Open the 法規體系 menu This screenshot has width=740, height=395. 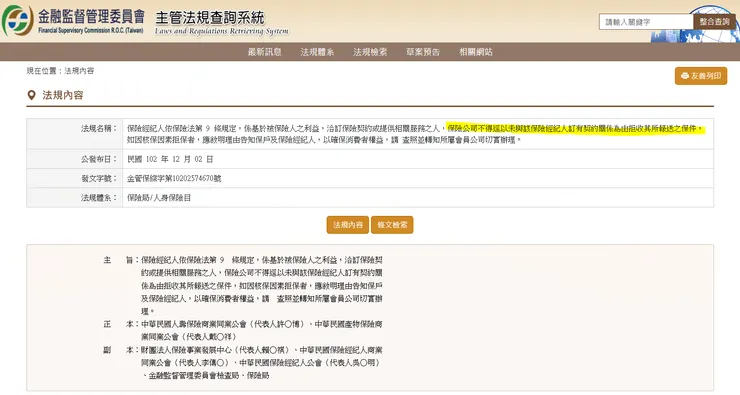pyautogui.click(x=317, y=52)
